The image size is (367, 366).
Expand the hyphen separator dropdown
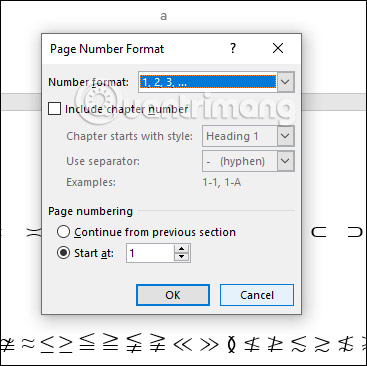coord(285,161)
